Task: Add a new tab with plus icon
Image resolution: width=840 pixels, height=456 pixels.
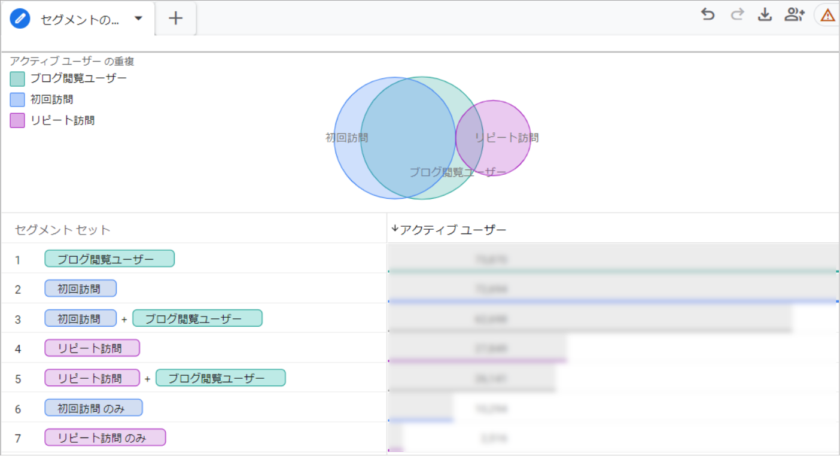Action: pos(175,18)
